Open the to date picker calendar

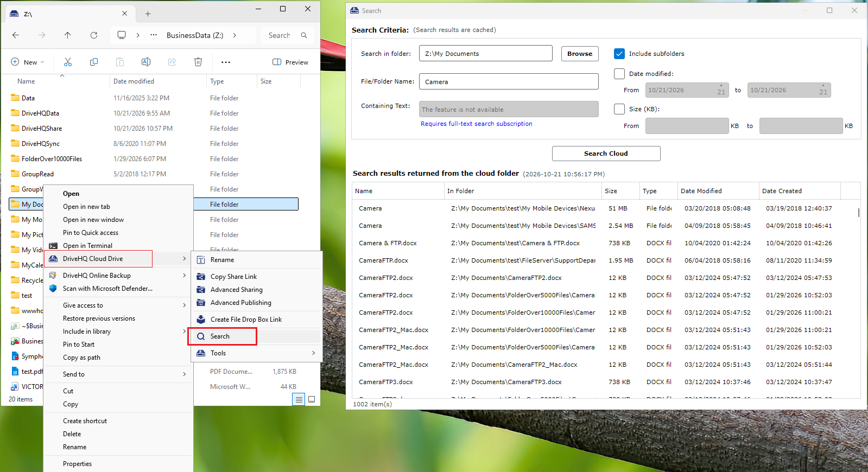click(823, 91)
